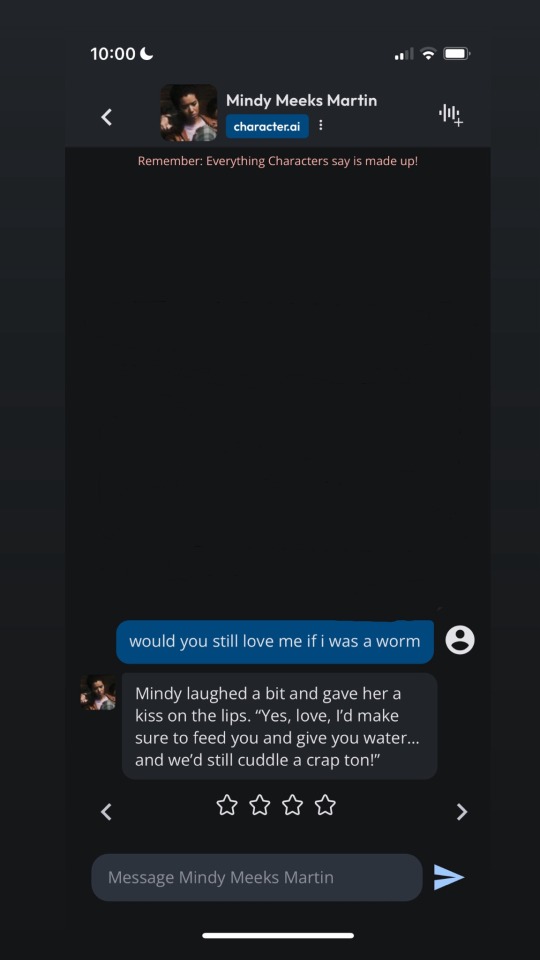This screenshot has height=960, width=540.
Task: Tap Mindy's small avatar beside reply
Action: 98,692
